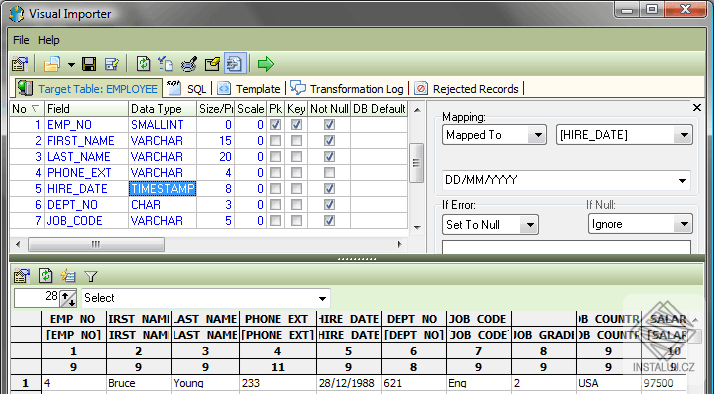Click the field grid scroll up arrow
The image size is (714, 394).
[x=417, y=110]
